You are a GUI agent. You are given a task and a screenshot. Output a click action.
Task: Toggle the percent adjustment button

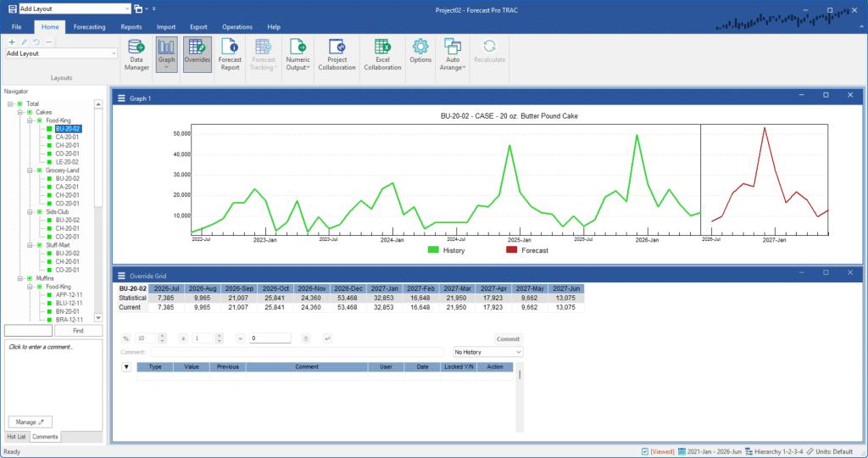[125, 338]
